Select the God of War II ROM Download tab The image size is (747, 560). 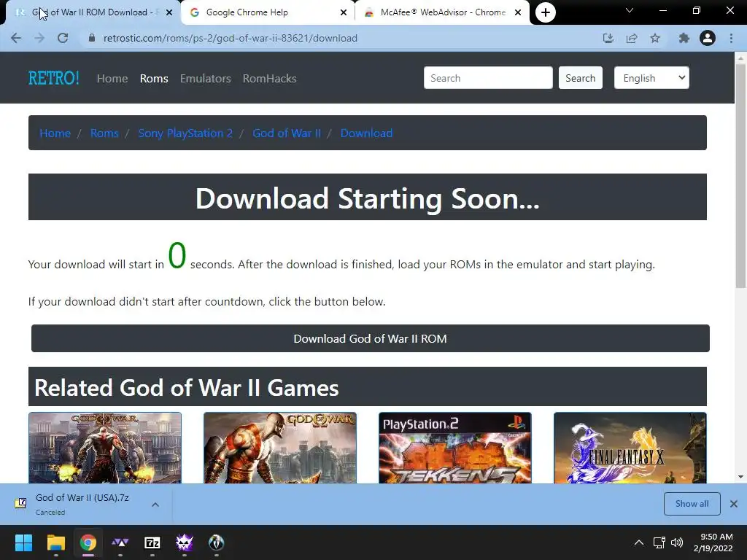pyautogui.click(x=93, y=12)
